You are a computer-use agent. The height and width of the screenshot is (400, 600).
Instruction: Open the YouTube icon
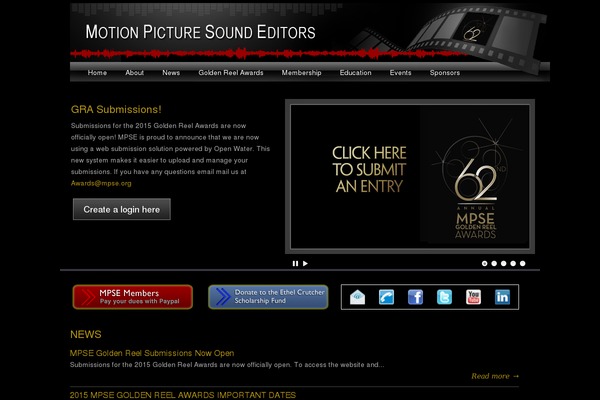(x=473, y=297)
